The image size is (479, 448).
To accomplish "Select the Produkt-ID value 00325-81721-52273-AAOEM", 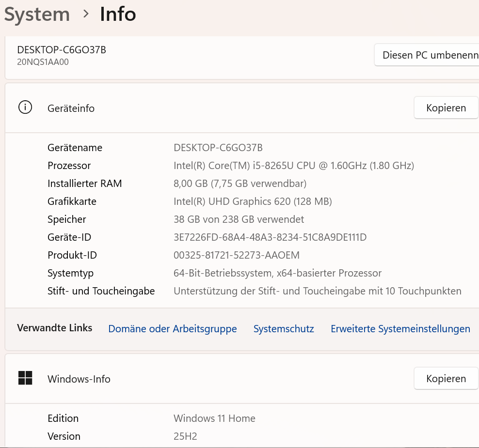I will (x=237, y=255).
